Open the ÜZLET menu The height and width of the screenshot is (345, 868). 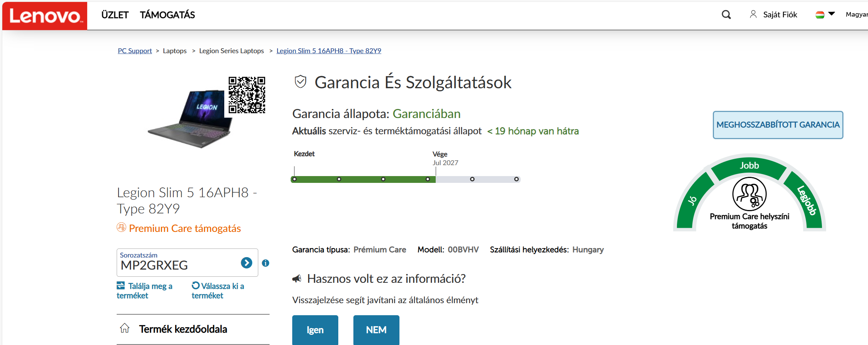point(115,15)
